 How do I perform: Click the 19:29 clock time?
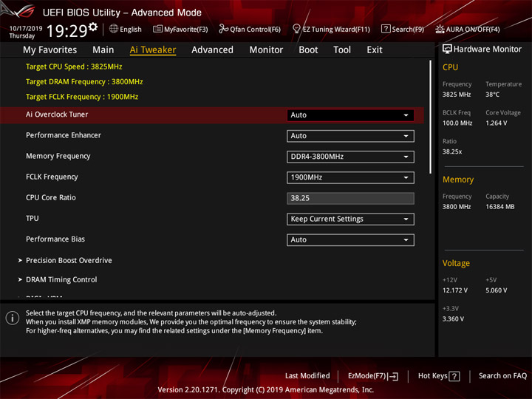[x=66, y=31]
